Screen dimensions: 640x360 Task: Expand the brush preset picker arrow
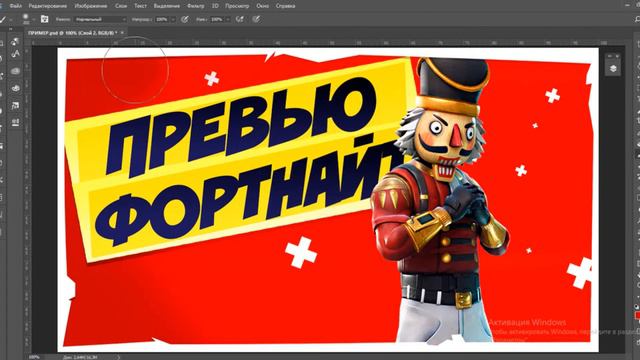pos(33,19)
